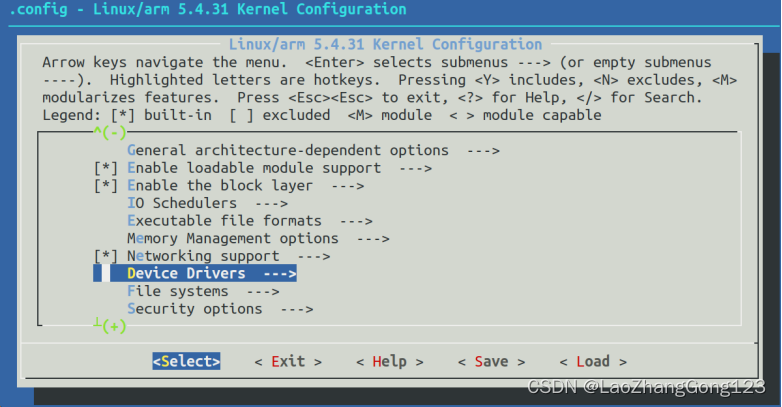Click the arrow after Device Drivers
782x407 pixels.
click(280, 274)
